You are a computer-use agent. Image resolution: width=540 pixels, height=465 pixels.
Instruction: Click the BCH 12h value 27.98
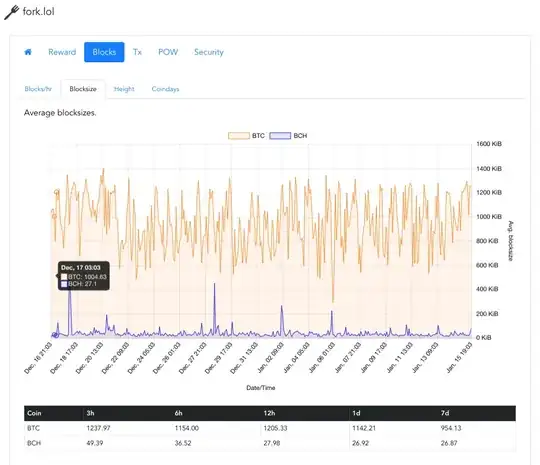(272, 443)
